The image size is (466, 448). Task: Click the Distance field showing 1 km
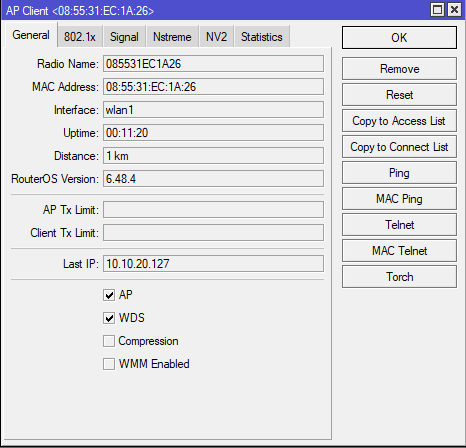point(213,156)
